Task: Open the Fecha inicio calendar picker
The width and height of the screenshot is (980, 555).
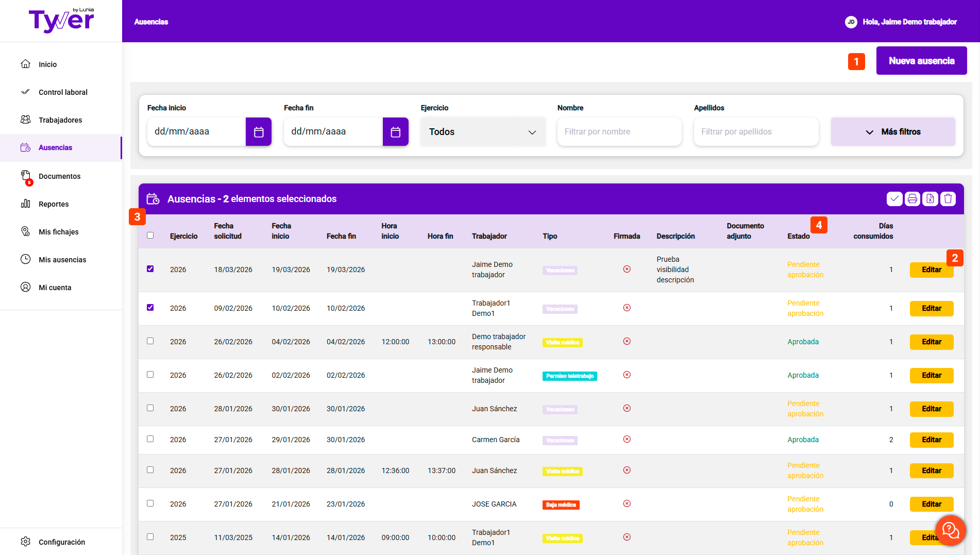Action: [x=259, y=132]
